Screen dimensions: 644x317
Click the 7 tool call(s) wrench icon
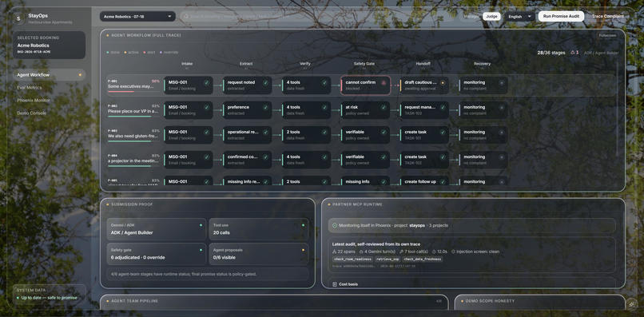401,252
